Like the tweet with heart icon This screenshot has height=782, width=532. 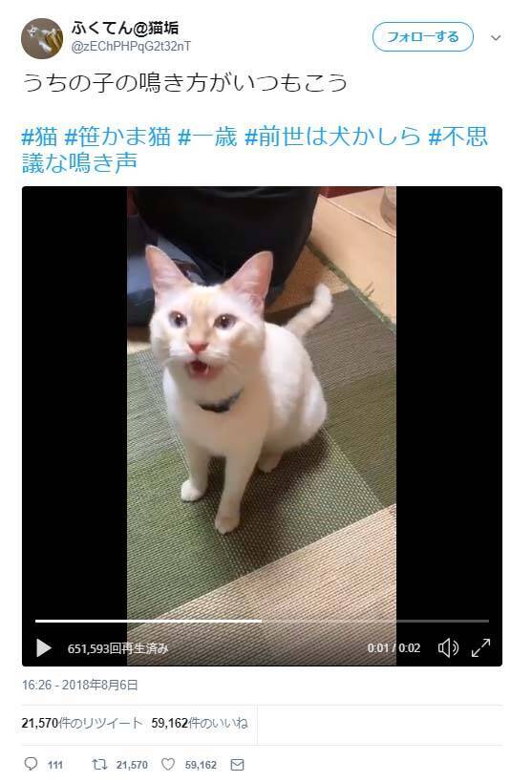pyautogui.click(x=168, y=764)
